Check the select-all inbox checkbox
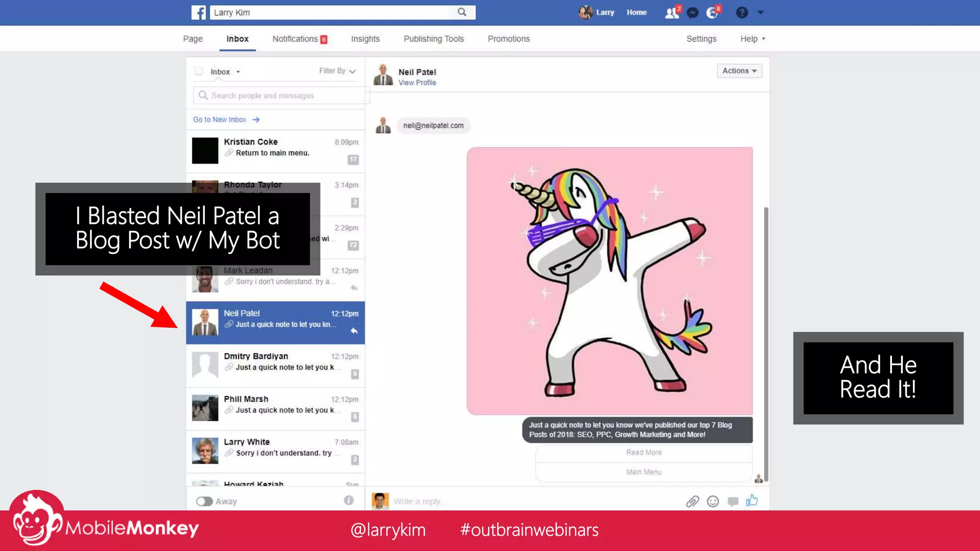Image resolution: width=980 pixels, height=551 pixels. [x=199, y=71]
